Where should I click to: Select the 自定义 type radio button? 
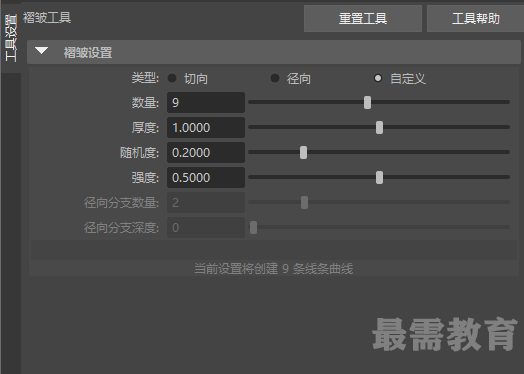[x=378, y=78]
